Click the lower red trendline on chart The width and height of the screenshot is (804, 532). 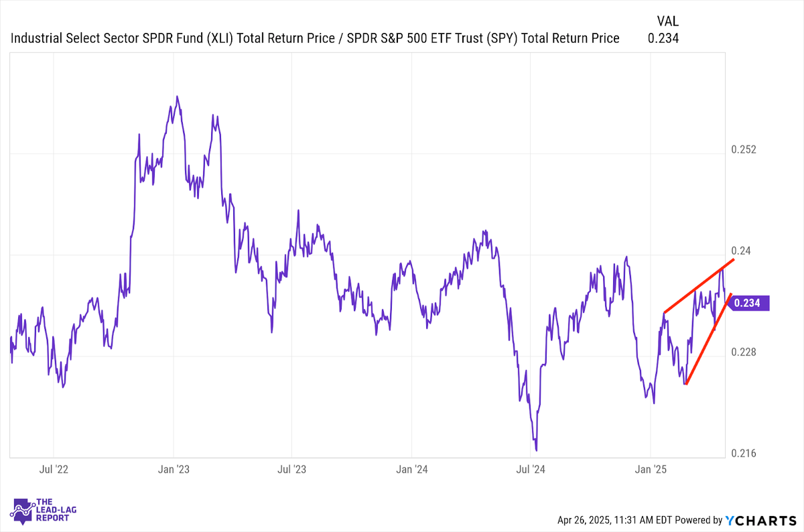point(709,338)
